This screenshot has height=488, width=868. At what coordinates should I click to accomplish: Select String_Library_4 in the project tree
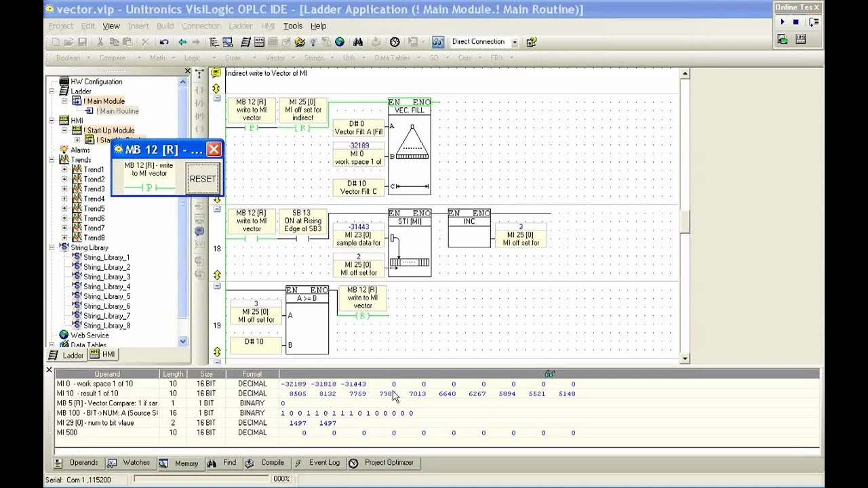point(106,287)
